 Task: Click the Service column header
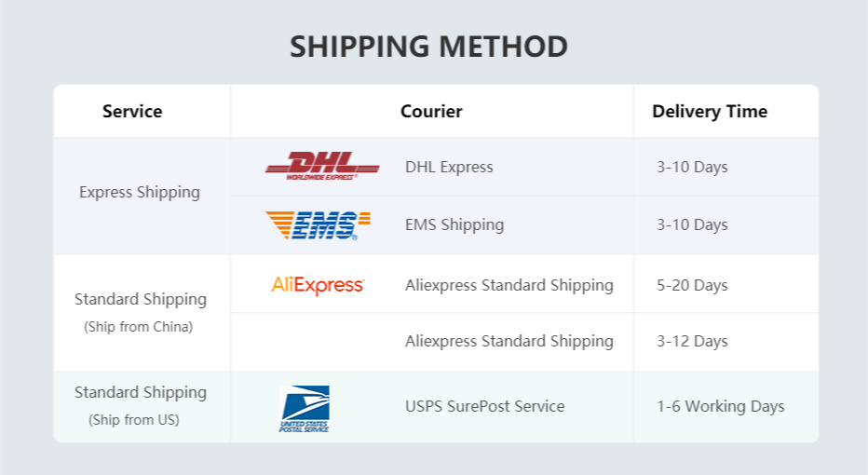tap(132, 112)
